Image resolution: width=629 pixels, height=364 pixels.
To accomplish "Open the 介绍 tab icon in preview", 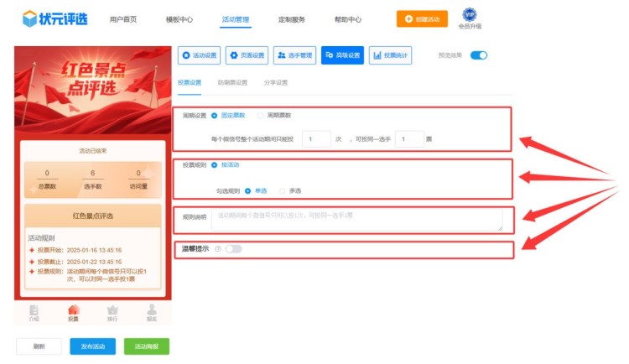I will coord(34,310).
